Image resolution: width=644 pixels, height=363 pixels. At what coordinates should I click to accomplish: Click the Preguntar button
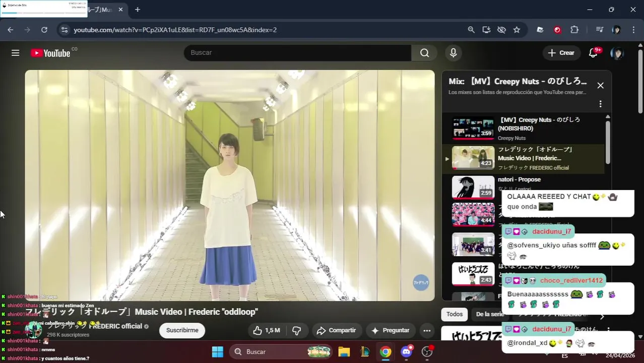coord(391,330)
